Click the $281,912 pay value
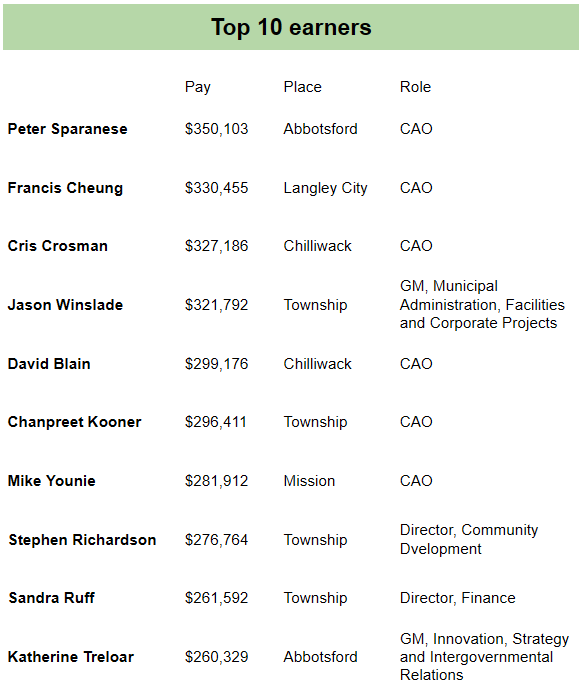Image resolution: width=582 pixels, height=697 pixels. pos(217,481)
